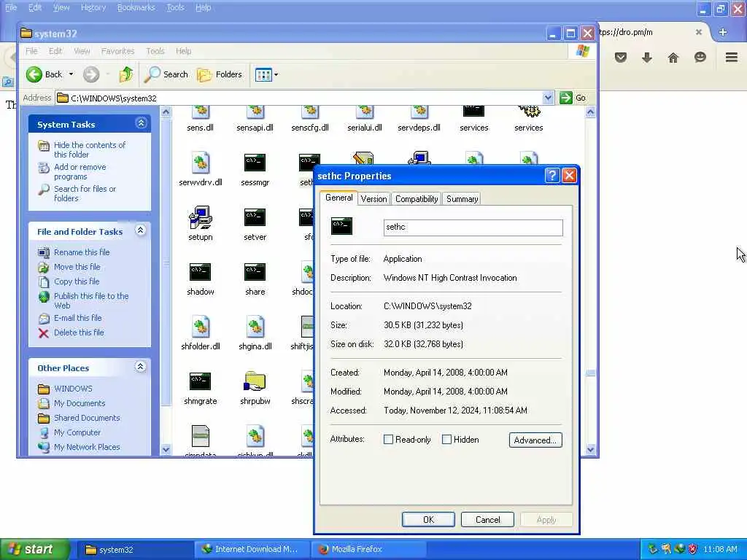Click the sethc file name field
Screen dimensions: 747x560
click(473, 227)
